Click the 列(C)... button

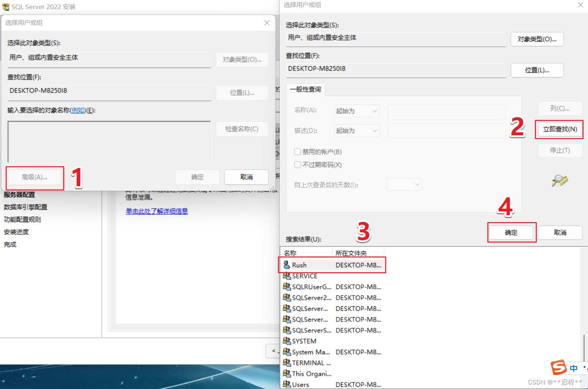560,108
